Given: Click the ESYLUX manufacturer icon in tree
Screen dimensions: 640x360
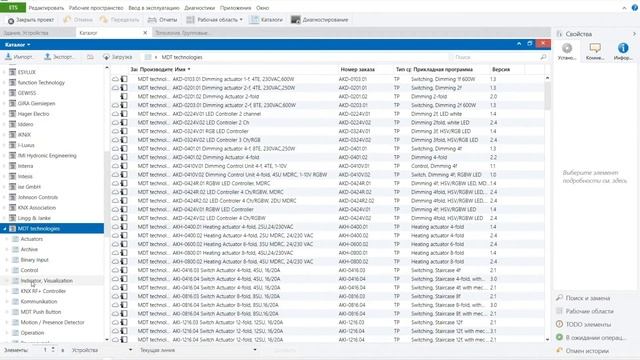Looking at the screenshot, I should coord(13,72).
